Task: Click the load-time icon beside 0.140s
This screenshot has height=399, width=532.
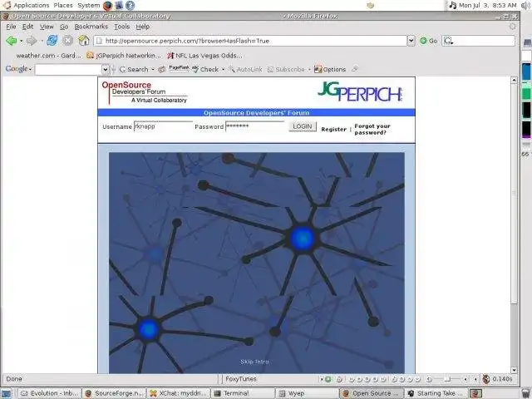Action: tap(485, 379)
